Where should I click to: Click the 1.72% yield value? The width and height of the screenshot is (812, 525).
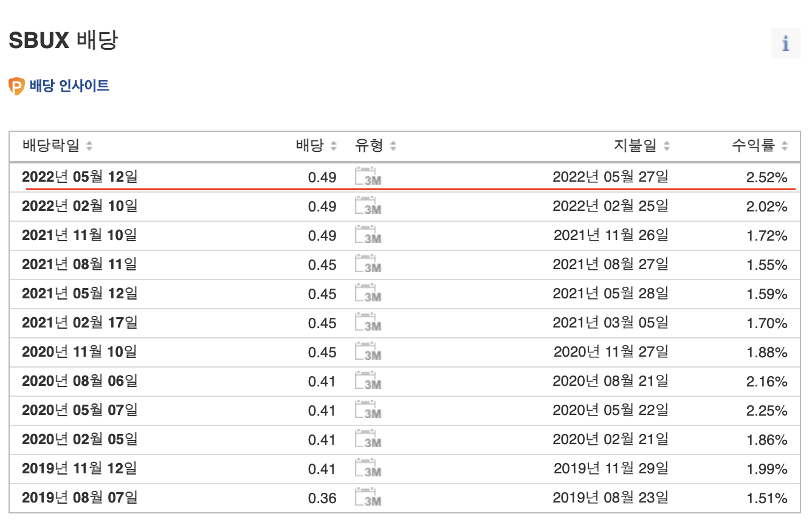click(767, 236)
